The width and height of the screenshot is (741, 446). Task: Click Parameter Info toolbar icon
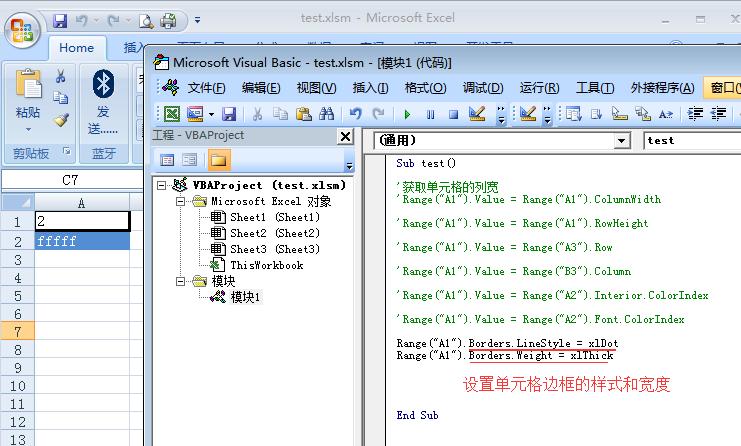[x=643, y=114]
